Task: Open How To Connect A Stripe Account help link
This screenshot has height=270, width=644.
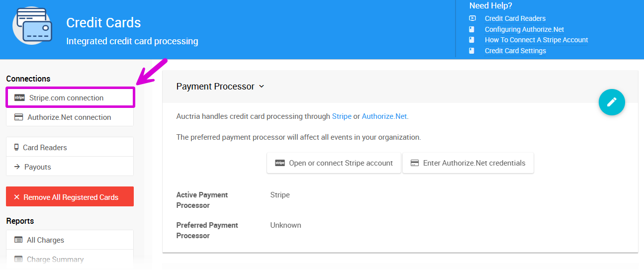Action: (536, 40)
